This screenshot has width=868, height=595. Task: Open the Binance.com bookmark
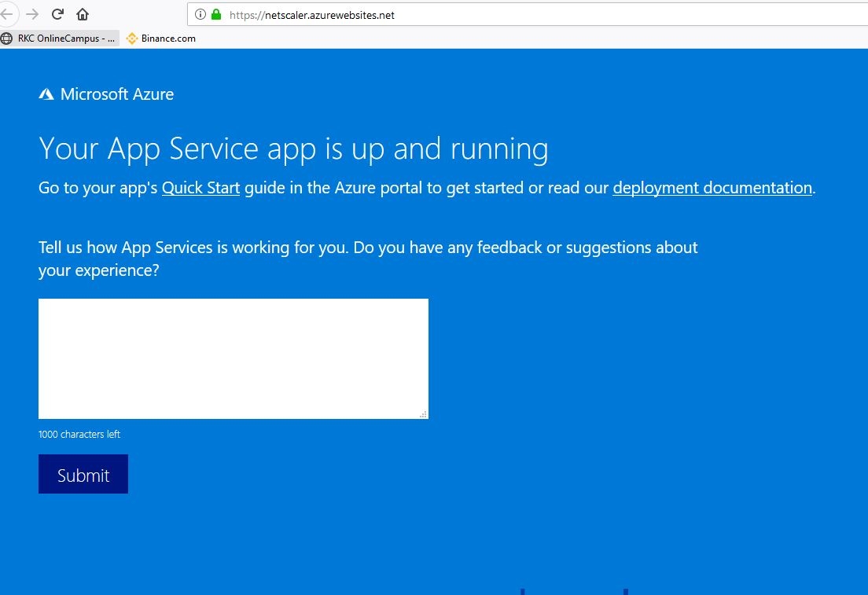[x=161, y=39]
